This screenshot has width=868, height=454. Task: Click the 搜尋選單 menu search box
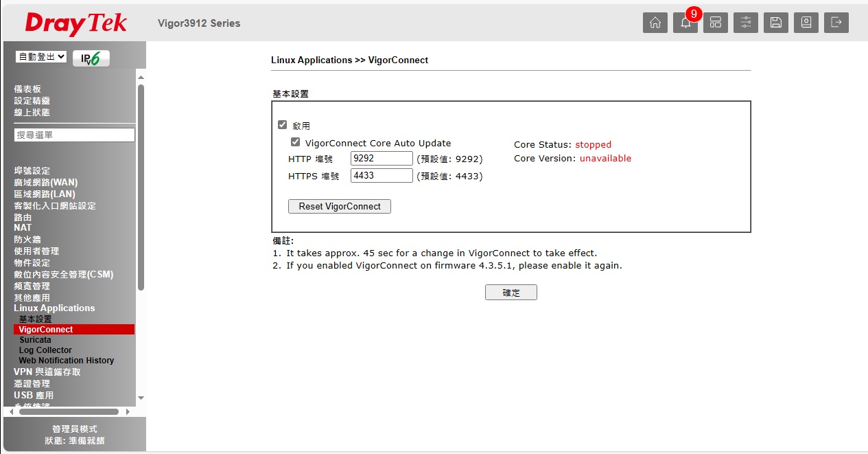74,135
